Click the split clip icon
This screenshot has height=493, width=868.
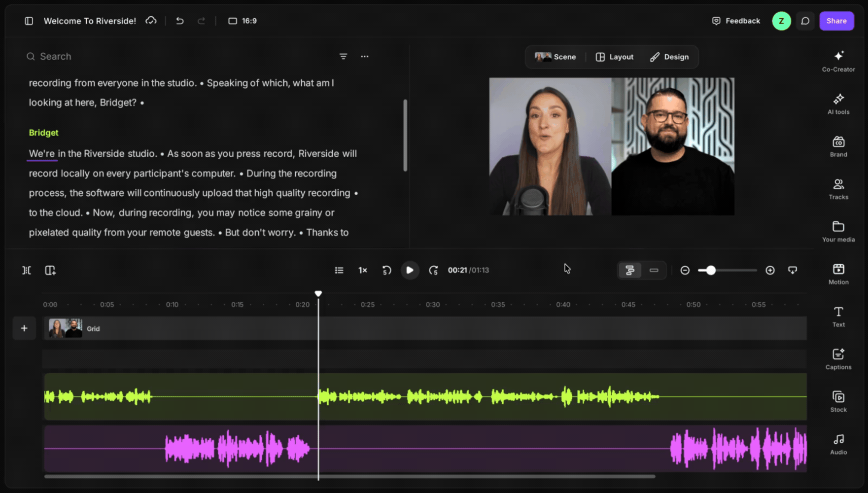tap(27, 270)
